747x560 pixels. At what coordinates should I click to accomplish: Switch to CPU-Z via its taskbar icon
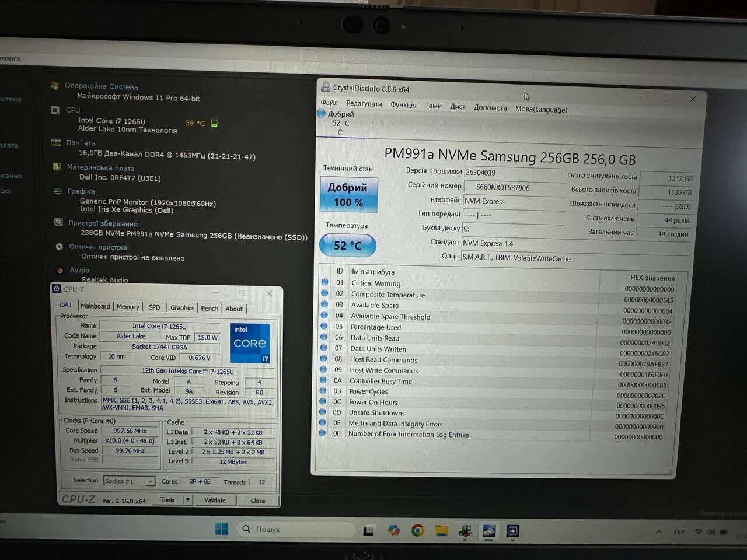(513, 531)
